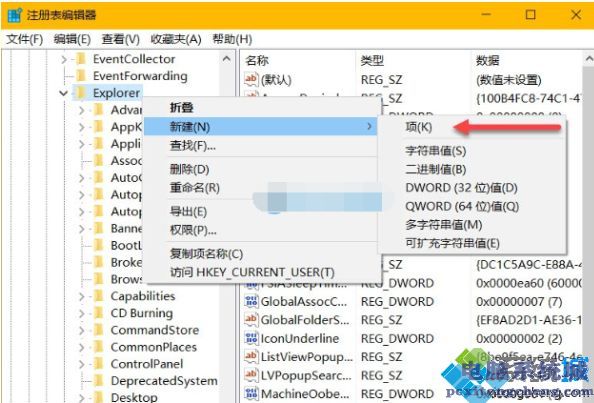Click the CommandStore folder icon
The image size is (594, 403).
[98, 330]
